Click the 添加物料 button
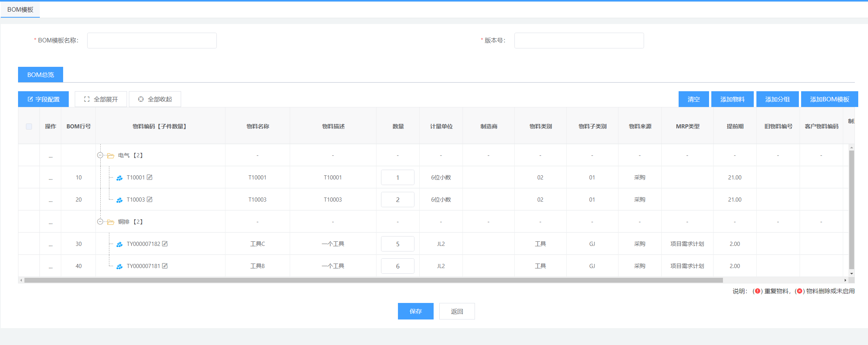This screenshot has height=345, width=868. pyautogui.click(x=732, y=99)
